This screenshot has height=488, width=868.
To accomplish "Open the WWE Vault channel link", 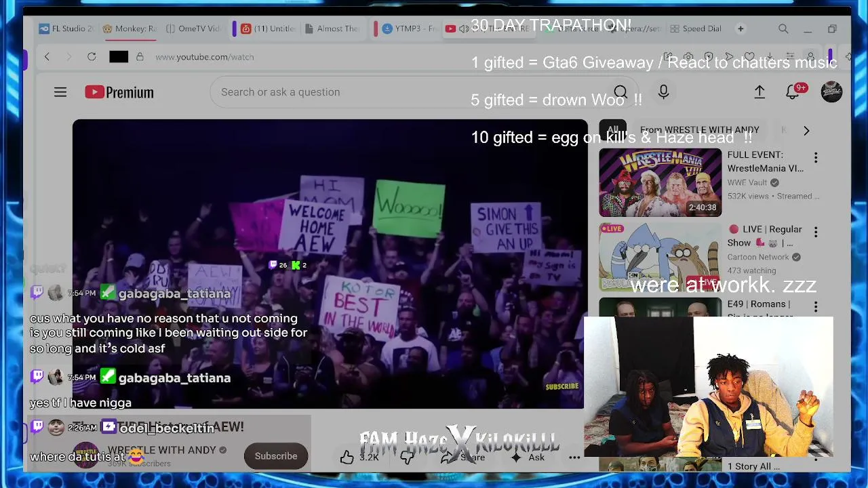I will click(x=747, y=182).
